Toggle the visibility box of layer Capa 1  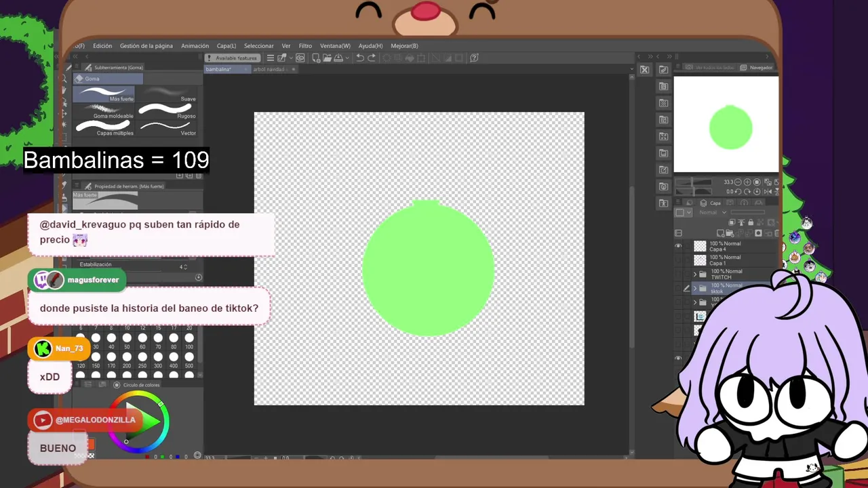678,260
